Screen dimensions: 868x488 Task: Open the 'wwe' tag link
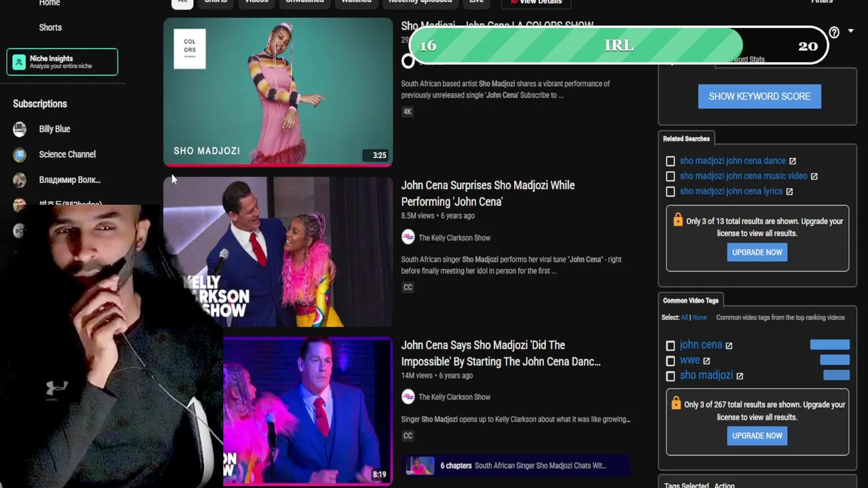689,361
